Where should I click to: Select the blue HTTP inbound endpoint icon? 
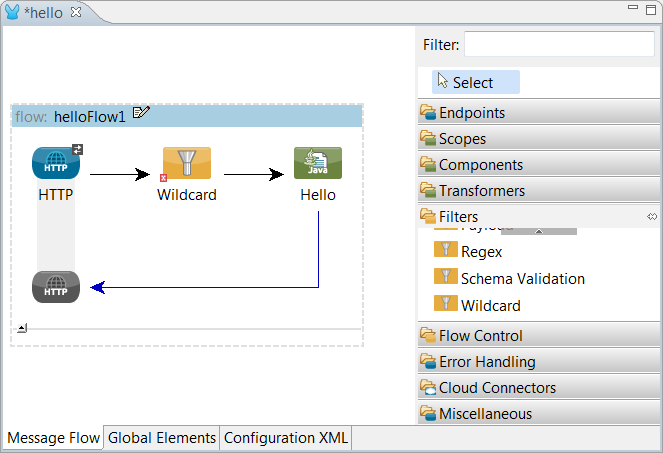[56, 163]
